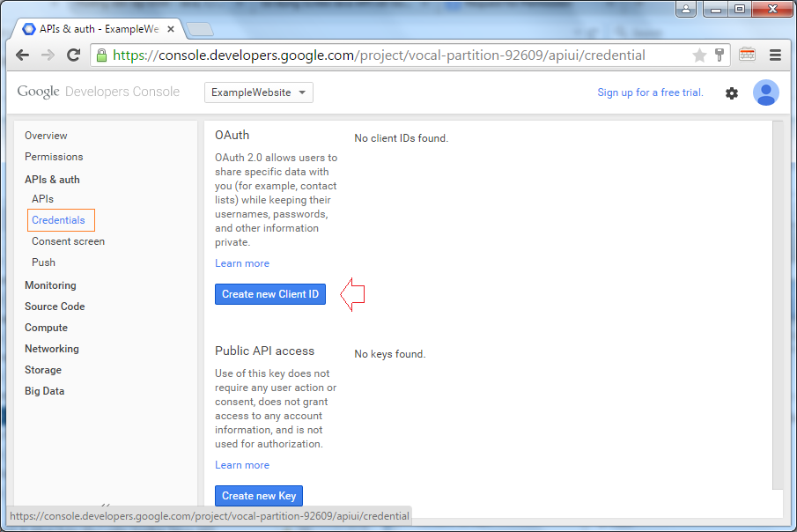Expand the Storage section

(x=43, y=370)
